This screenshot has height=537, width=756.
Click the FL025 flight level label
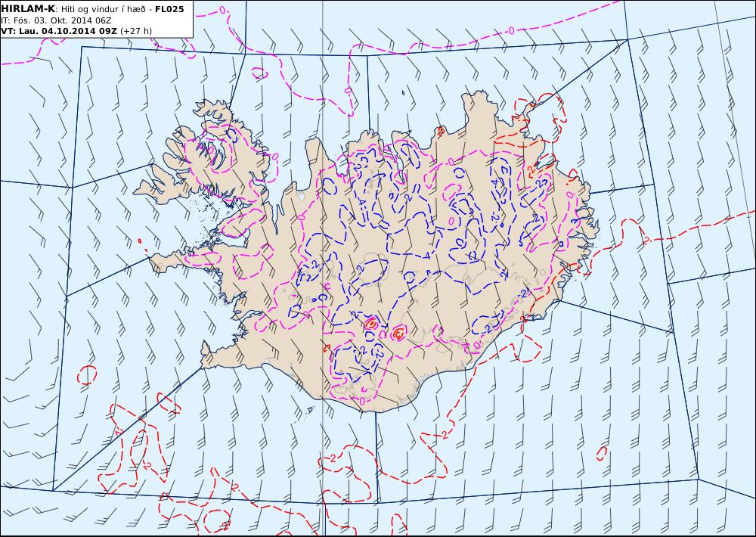pyautogui.click(x=169, y=9)
